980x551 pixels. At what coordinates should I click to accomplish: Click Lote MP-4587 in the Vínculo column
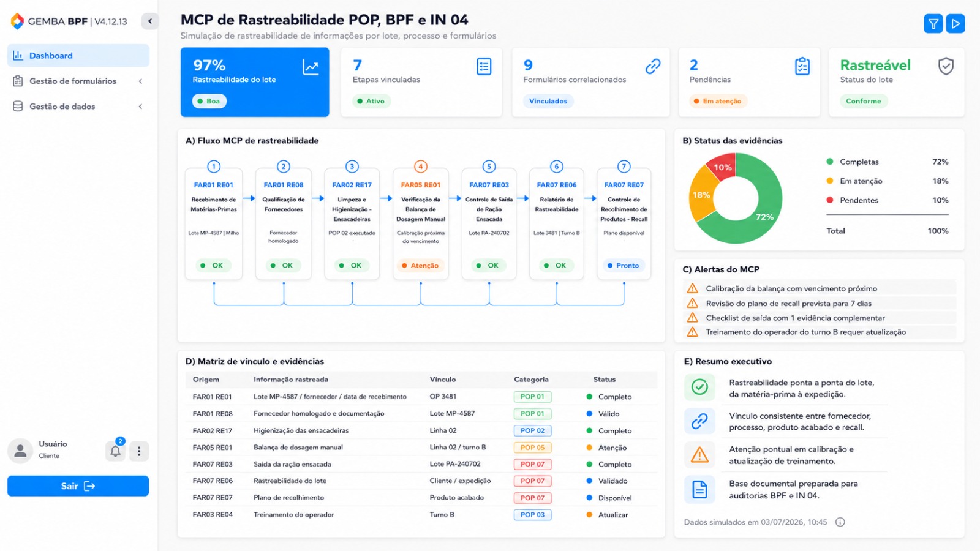tap(452, 413)
